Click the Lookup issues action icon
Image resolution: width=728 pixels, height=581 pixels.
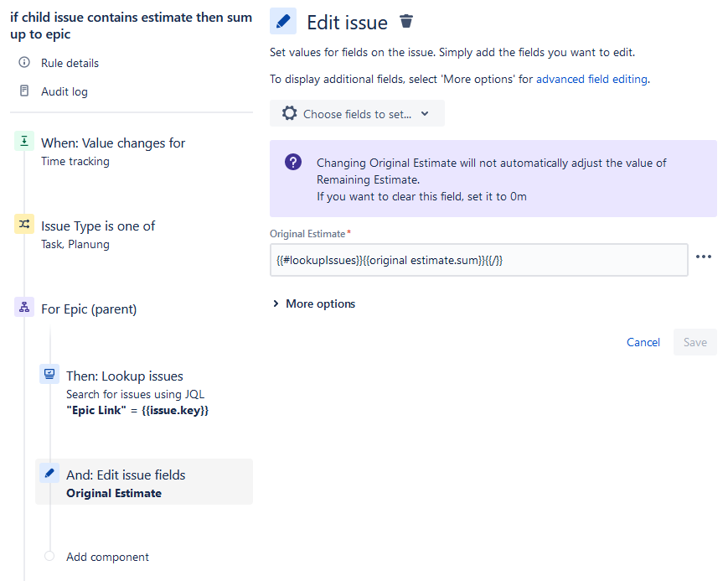tap(49, 375)
